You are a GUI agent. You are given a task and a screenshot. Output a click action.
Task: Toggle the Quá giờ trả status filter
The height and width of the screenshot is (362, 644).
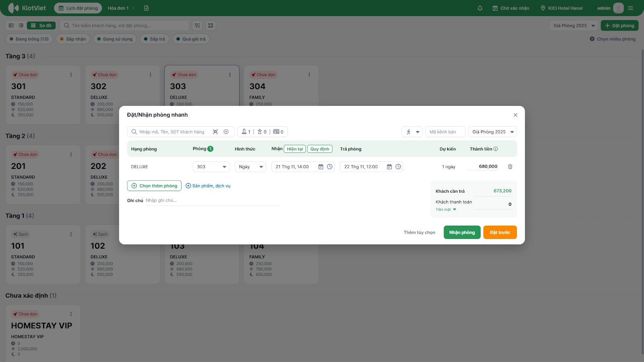coord(191,39)
